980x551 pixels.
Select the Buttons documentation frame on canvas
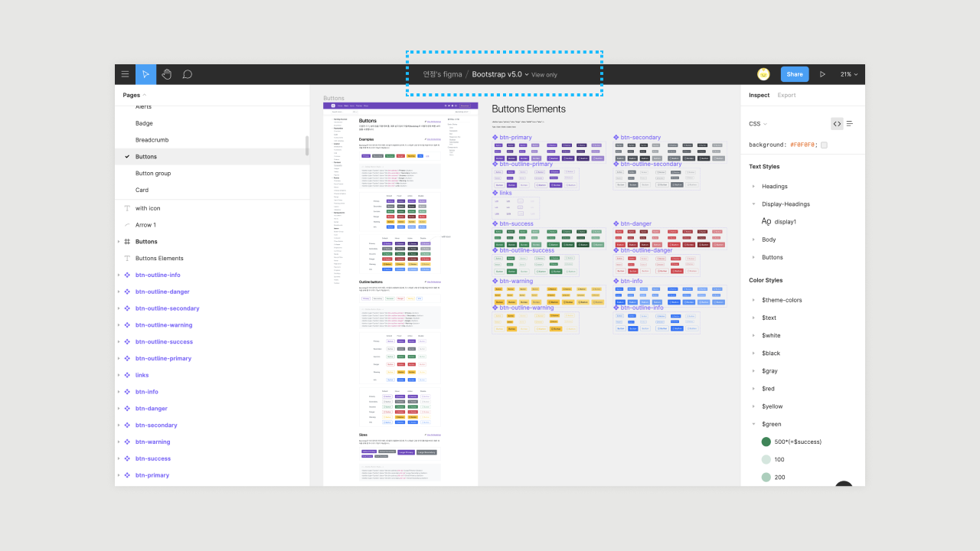(x=400, y=294)
